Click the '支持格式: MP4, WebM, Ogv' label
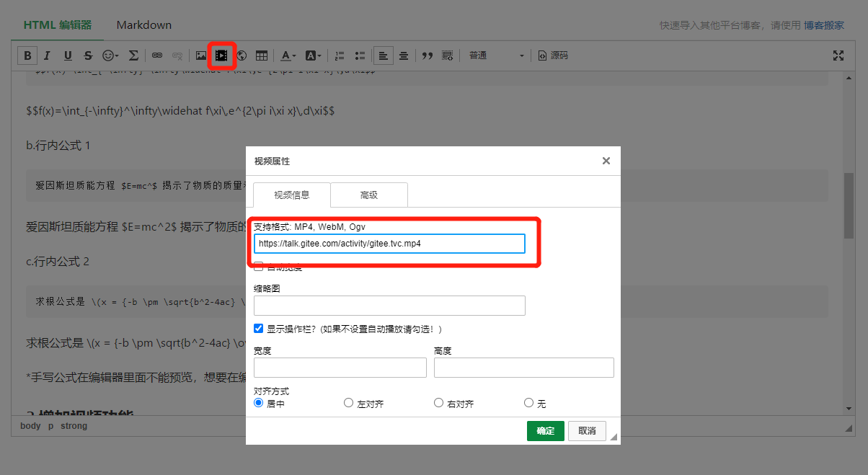868x475 pixels. [x=309, y=226]
